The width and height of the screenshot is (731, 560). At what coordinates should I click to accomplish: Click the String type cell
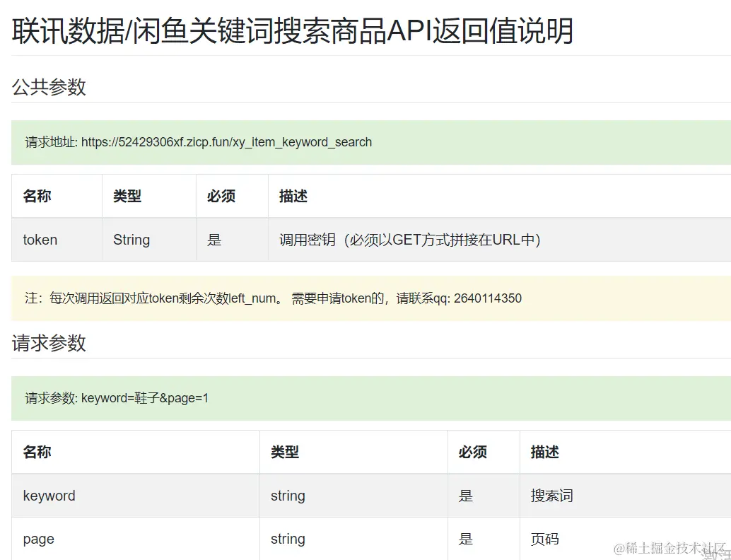click(x=149, y=240)
